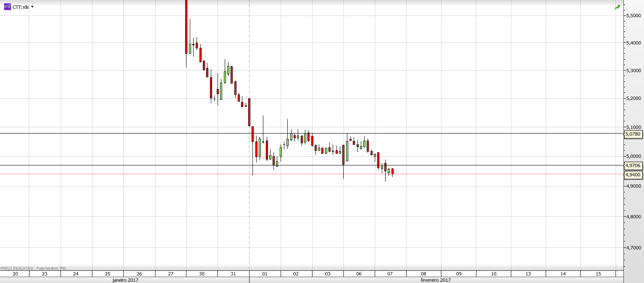
Task: Click the janeiro 2017 month label
Action: click(125, 280)
